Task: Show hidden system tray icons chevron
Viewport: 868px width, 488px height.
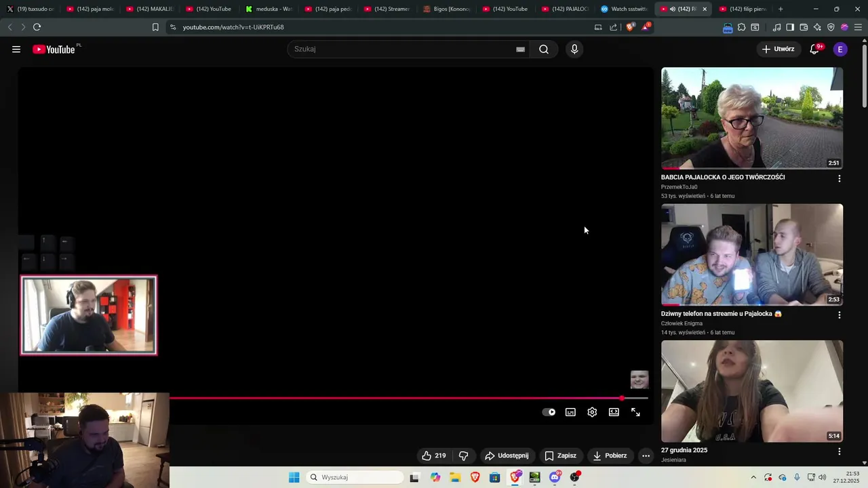Action: pos(753,477)
